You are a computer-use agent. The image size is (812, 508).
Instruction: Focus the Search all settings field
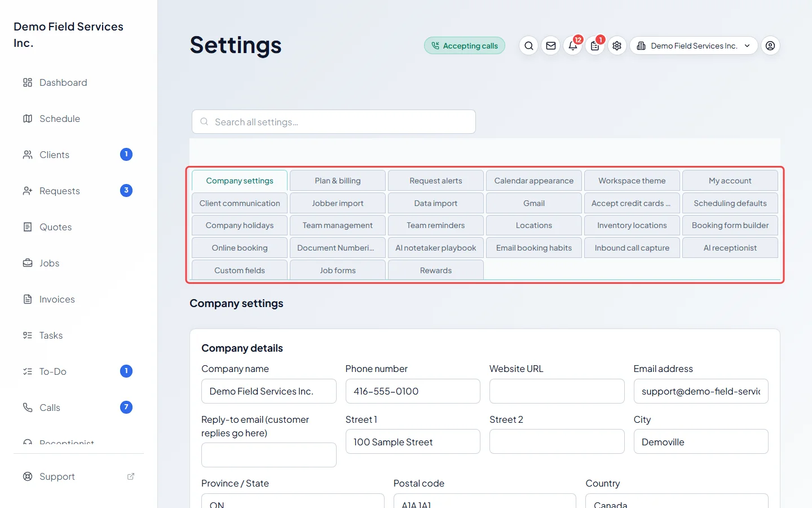[334, 122]
